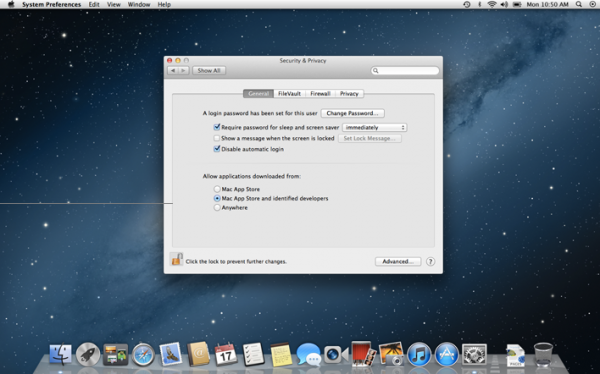Open Launchpad rocket icon in dock
Screen dimensions: 600x374
click(88, 355)
